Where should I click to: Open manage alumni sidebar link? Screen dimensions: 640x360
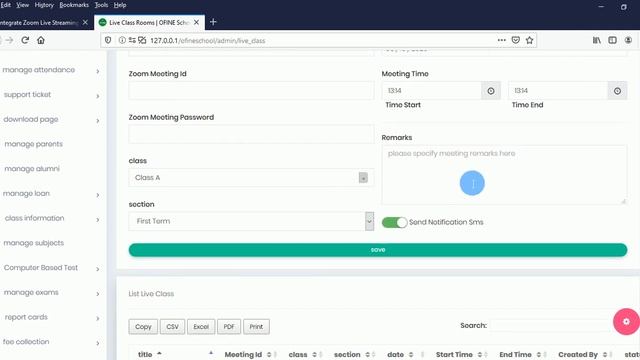[x=32, y=169]
